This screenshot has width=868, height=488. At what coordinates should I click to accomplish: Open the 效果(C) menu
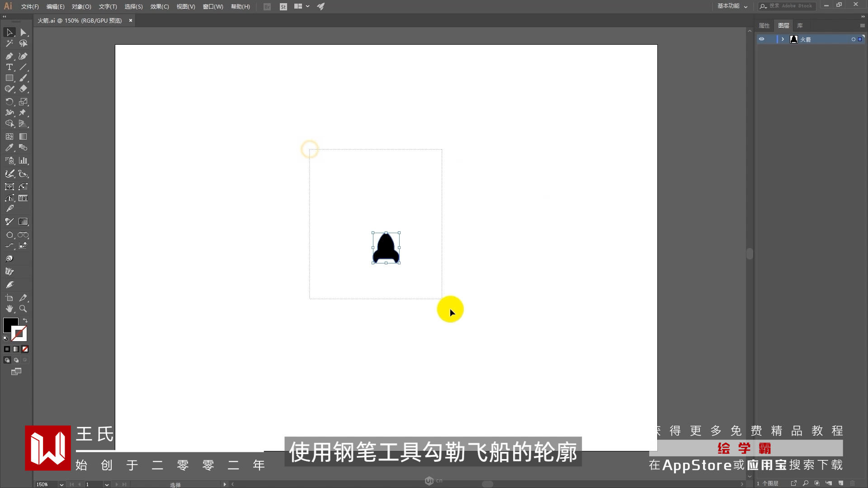pos(159,7)
